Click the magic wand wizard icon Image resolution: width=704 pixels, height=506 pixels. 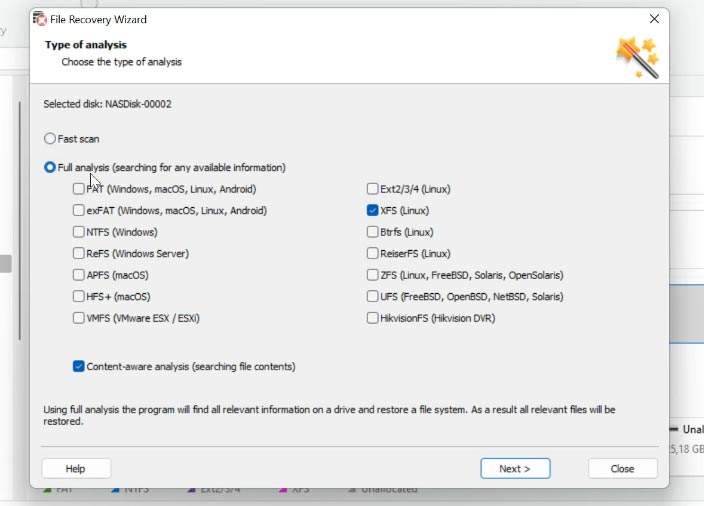coord(638,57)
